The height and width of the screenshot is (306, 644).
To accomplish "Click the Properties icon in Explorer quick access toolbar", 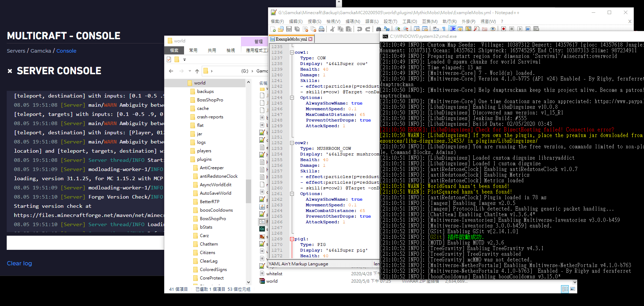I will [x=169, y=59].
